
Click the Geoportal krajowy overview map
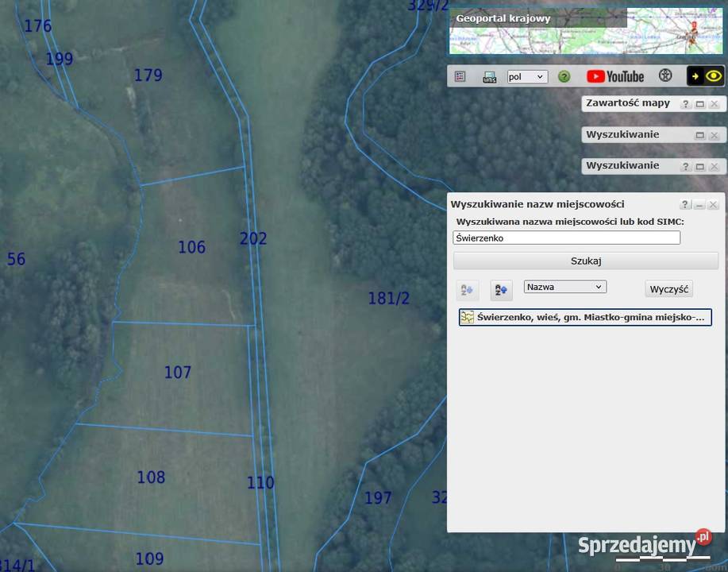coord(586,32)
